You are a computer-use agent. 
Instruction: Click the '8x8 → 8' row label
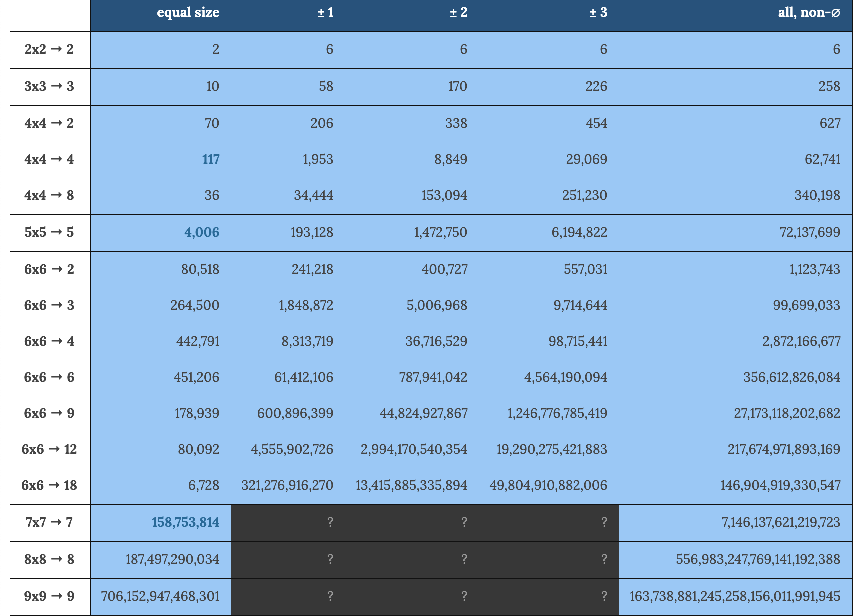tap(49, 559)
